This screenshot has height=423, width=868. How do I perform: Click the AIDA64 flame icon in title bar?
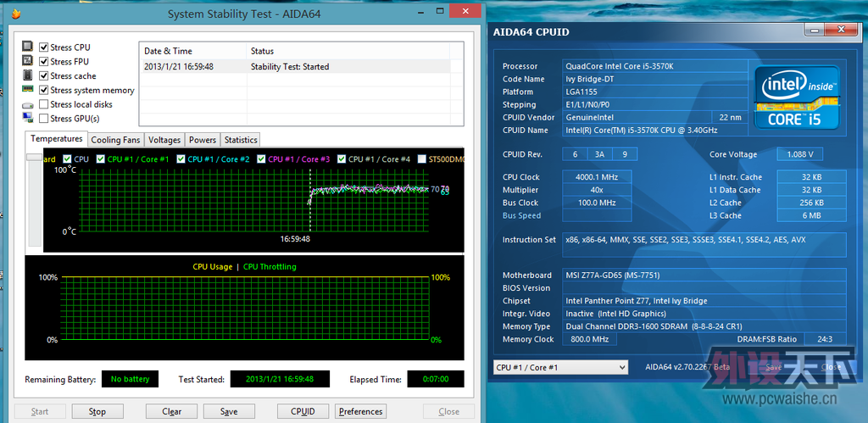[17, 14]
